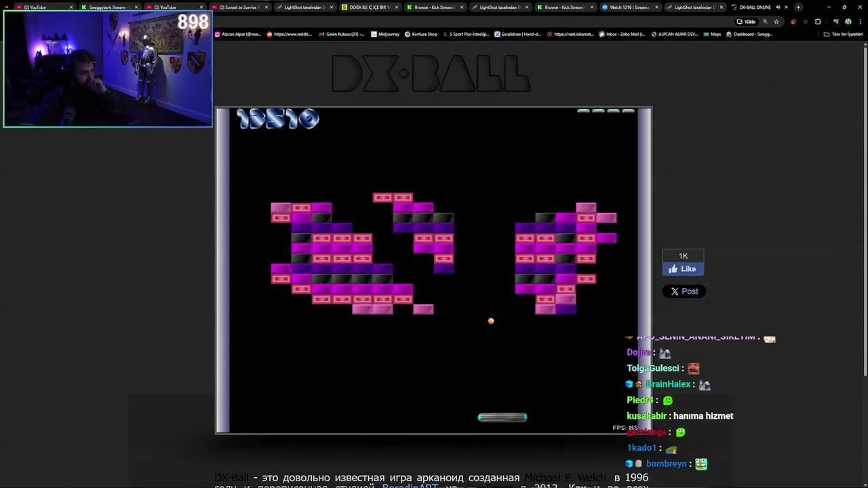
Task: Open the Maps bookmark
Action: pyautogui.click(x=712, y=34)
